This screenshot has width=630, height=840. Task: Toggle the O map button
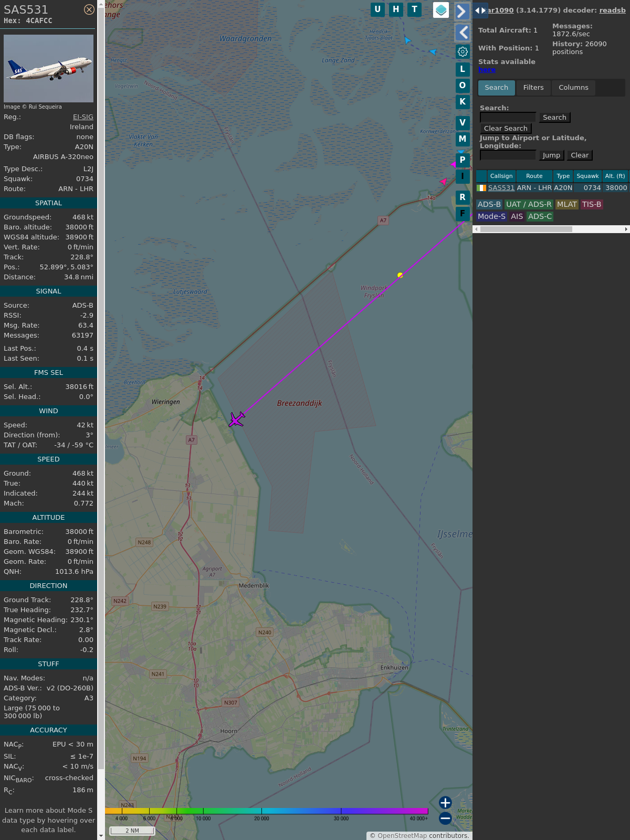[463, 86]
